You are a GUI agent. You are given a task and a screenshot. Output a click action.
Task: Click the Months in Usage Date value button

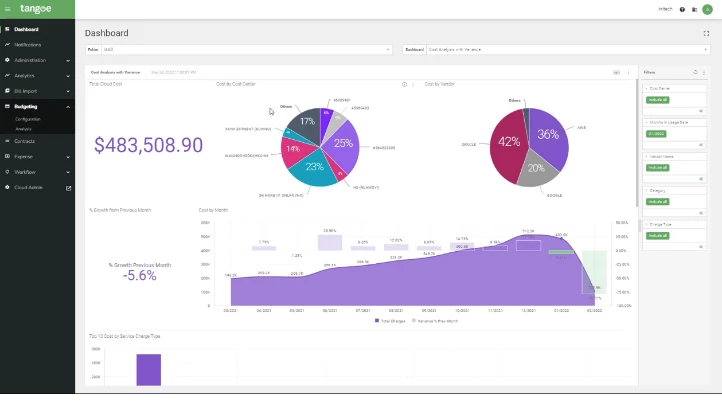click(x=656, y=133)
